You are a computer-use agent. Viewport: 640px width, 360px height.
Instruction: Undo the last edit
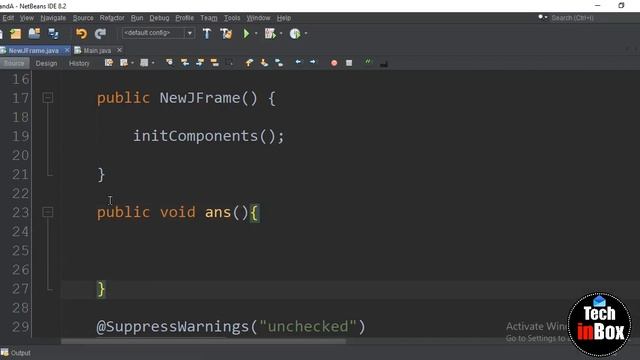pos(81,33)
